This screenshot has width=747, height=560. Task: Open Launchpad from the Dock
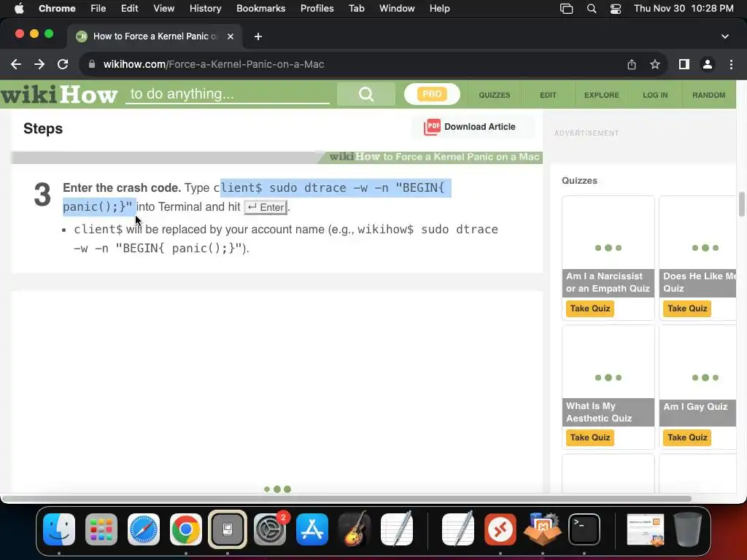[101, 529]
